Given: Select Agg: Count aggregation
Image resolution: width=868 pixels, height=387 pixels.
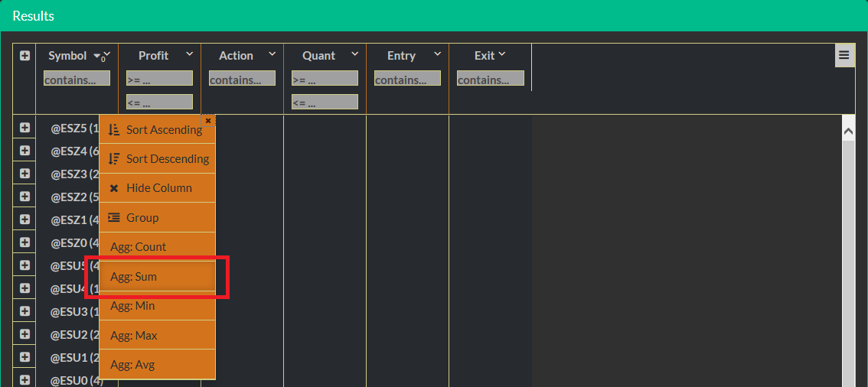Looking at the screenshot, I should coord(157,247).
